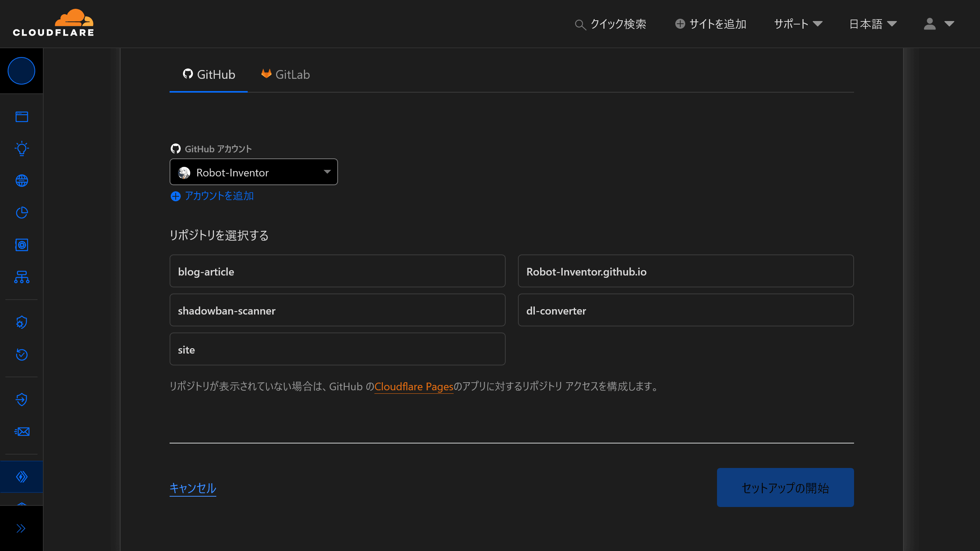The width and height of the screenshot is (980, 551).
Task: Click クイック検索 quick search text
Action: (x=618, y=24)
